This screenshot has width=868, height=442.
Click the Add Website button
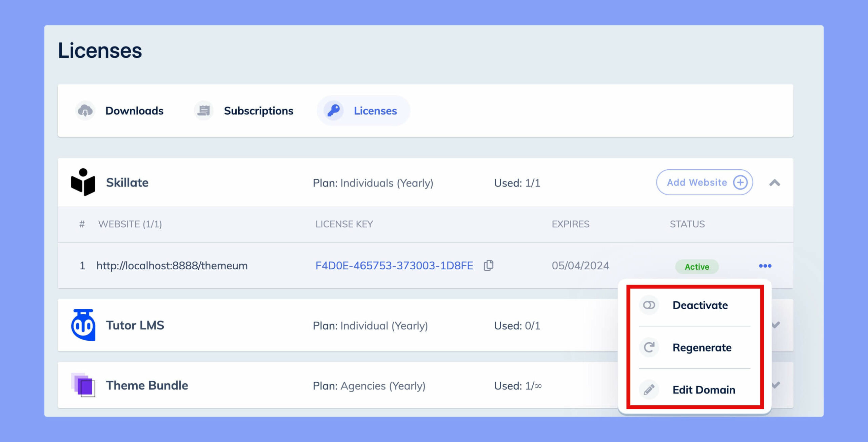pyautogui.click(x=705, y=182)
